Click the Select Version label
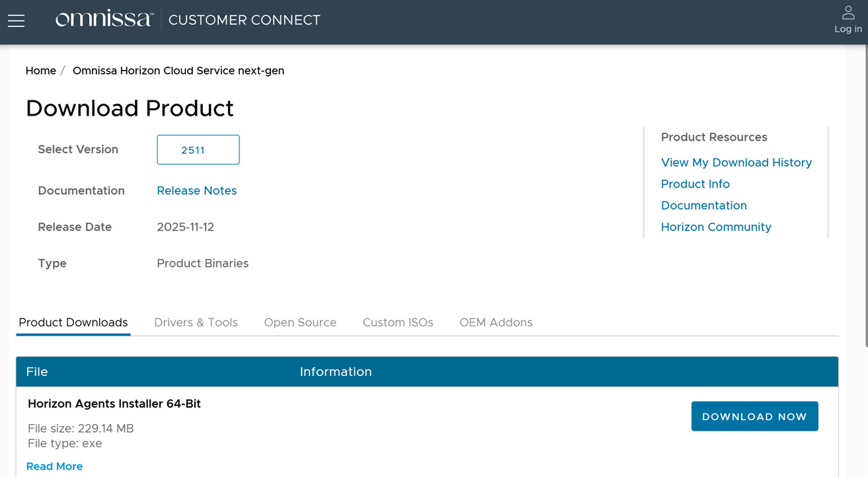 [x=78, y=149]
